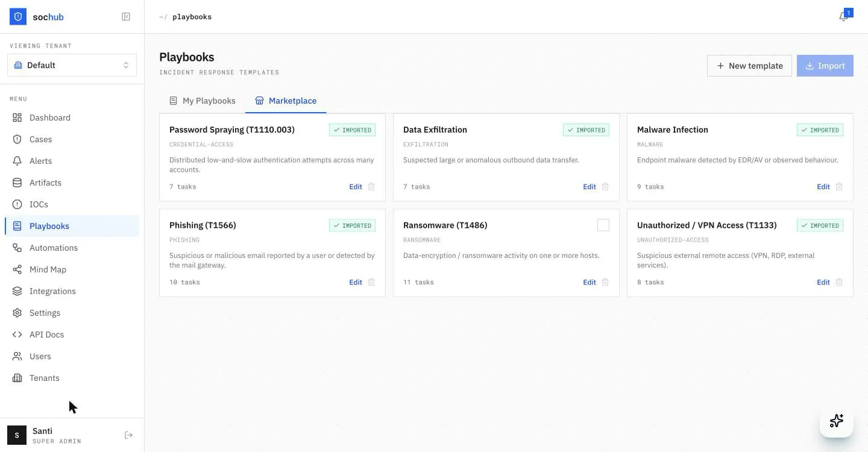868x452 pixels.
Task: Open the notifications bell
Action: [x=843, y=17]
